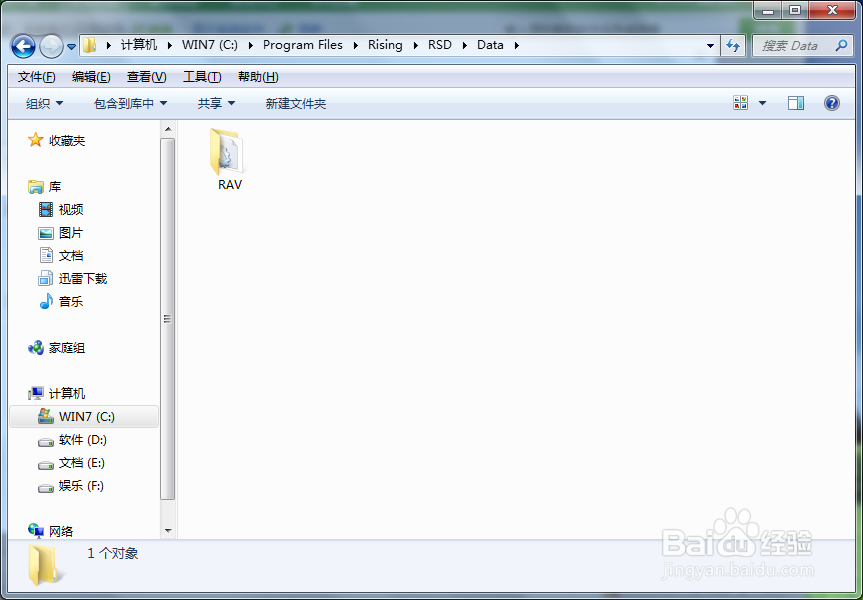
Task: Close the explorer window
Action: [832, 10]
